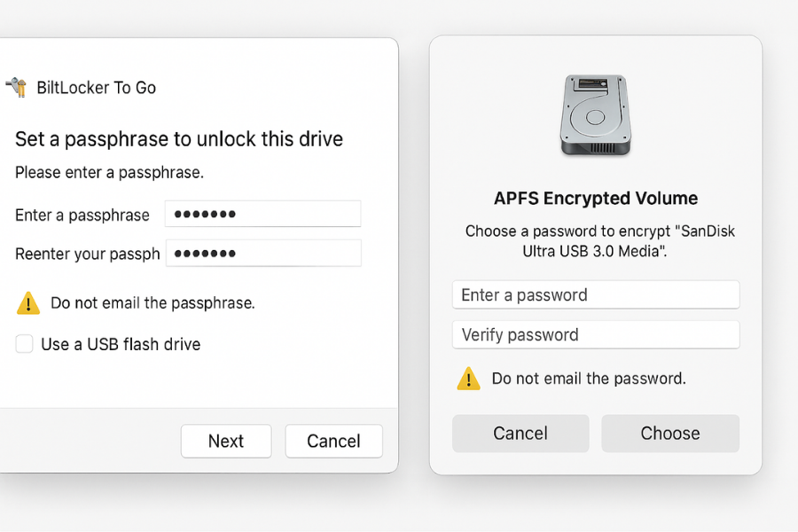Click the Next button

coord(226,441)
